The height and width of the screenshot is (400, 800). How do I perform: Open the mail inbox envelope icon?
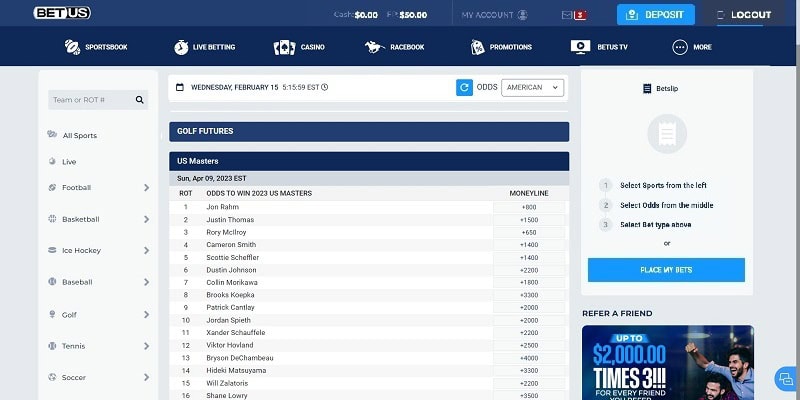point(567,15)
